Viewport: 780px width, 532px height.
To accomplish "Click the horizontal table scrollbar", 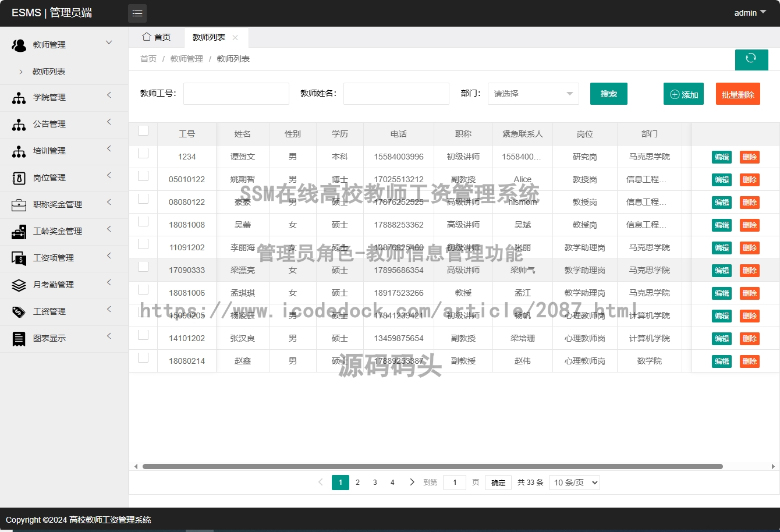I will [432, 466].
